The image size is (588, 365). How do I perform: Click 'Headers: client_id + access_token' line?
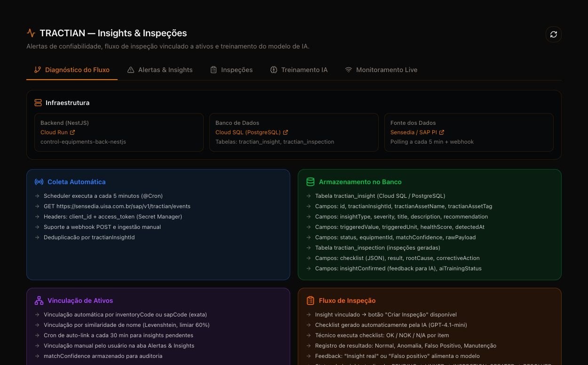113,217
